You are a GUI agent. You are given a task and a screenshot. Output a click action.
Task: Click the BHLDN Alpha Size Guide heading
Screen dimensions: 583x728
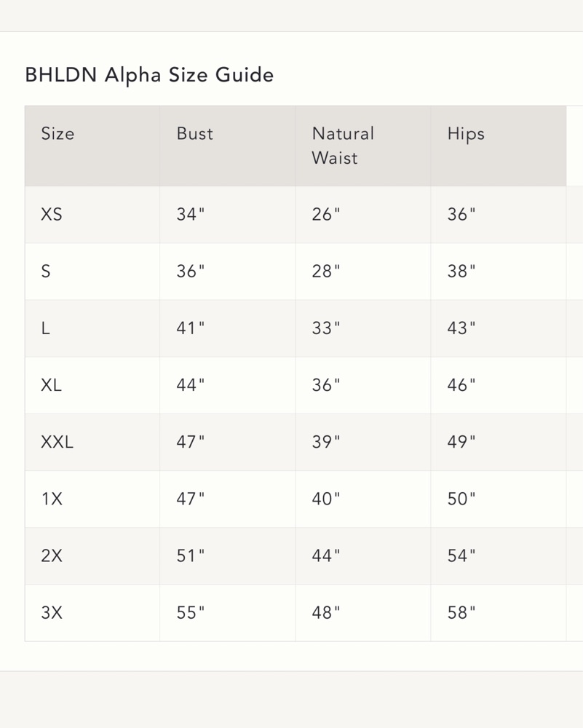(149, 75)
